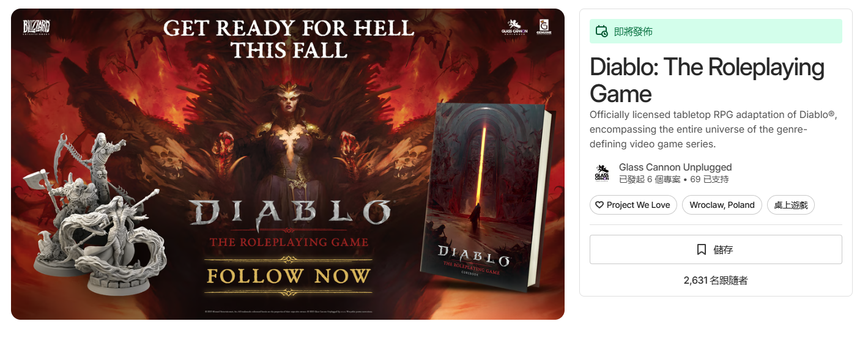Select the Project We Love tag
Screen dimensions: 868x343
point(633,205)
